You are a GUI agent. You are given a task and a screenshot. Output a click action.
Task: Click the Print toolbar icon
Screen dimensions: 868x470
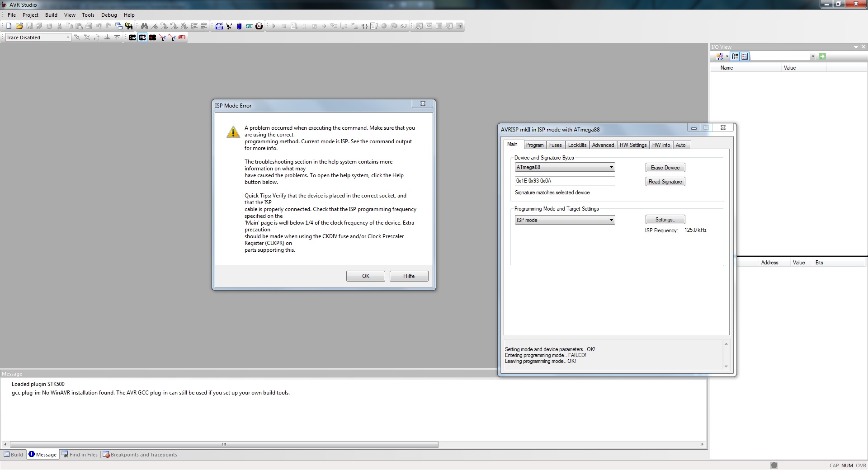click(x=89, y=26)
